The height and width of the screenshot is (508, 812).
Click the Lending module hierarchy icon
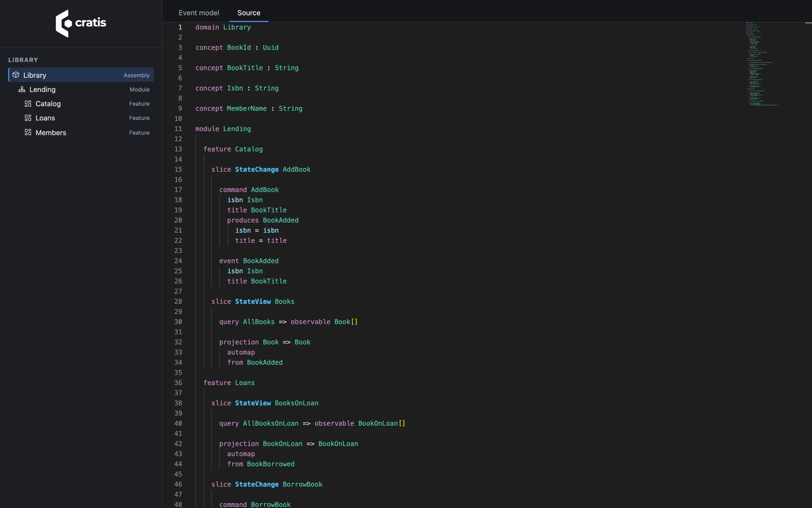click(22, 89)
